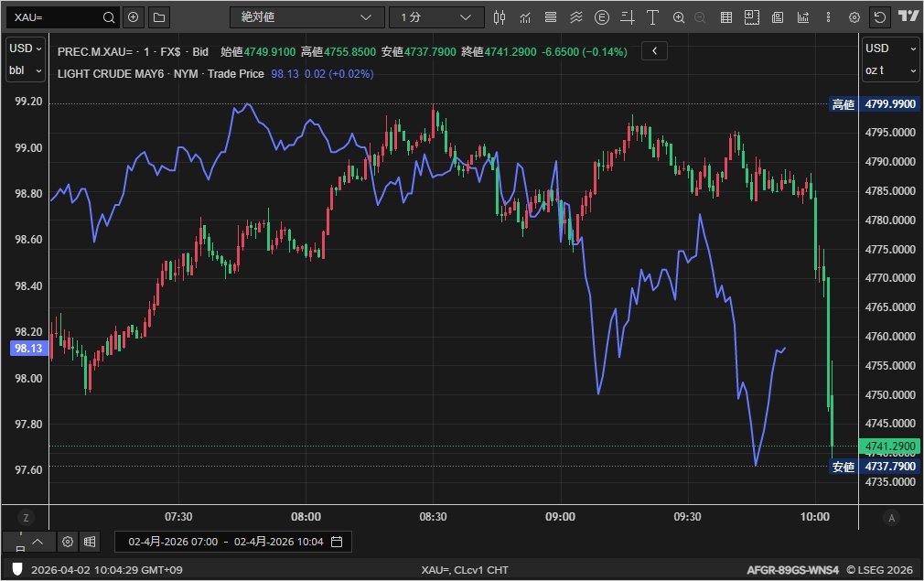
Task: Click the AFGR-89GS-WNS4 identifier text
Action: point(792,570)
